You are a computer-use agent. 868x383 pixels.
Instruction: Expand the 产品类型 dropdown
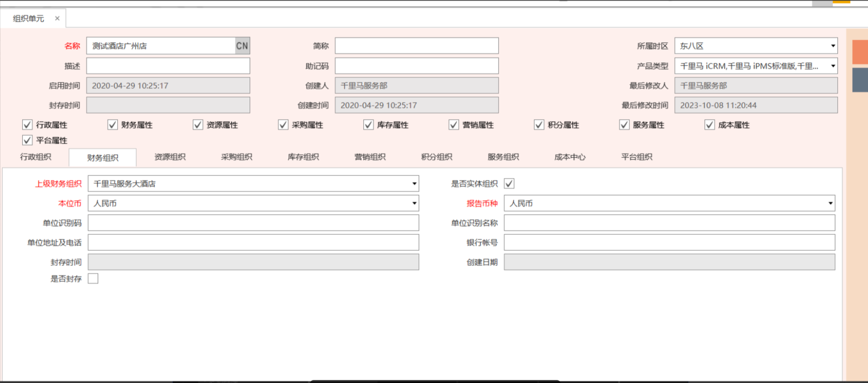[x=833, y=66]
